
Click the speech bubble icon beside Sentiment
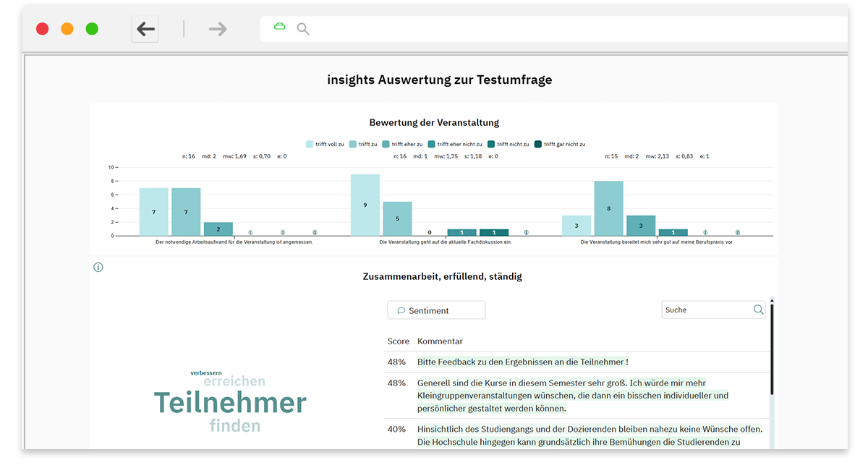tap(401, 311)
